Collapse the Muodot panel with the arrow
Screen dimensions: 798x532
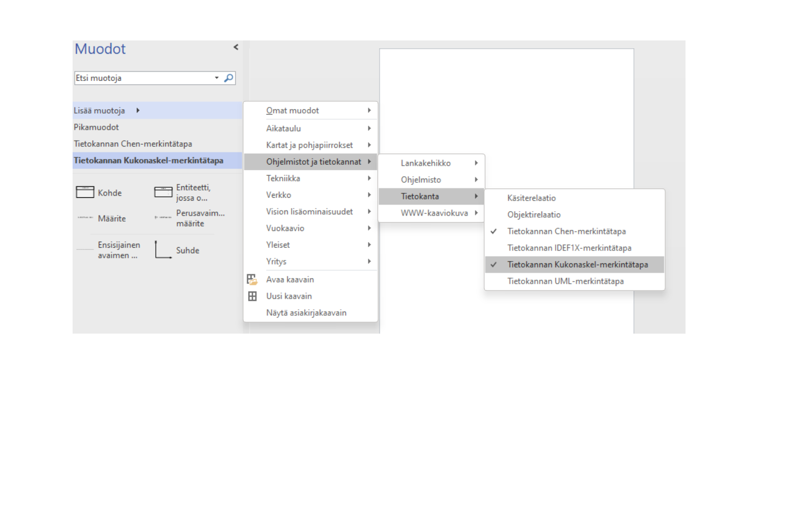tap(236, 48)
